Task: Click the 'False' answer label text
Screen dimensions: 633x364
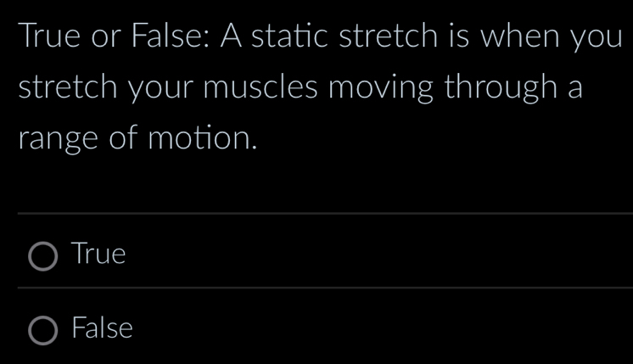Action: coord(103,328)
